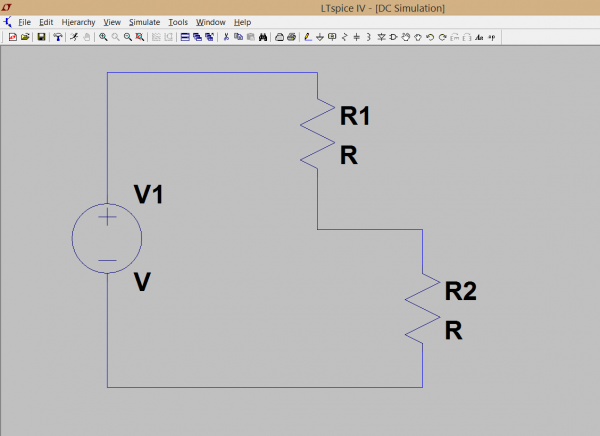Image resolution: width=600 pixels, height=436 pixels.
Task: Open the Tools menu
Action: point(178,22)
